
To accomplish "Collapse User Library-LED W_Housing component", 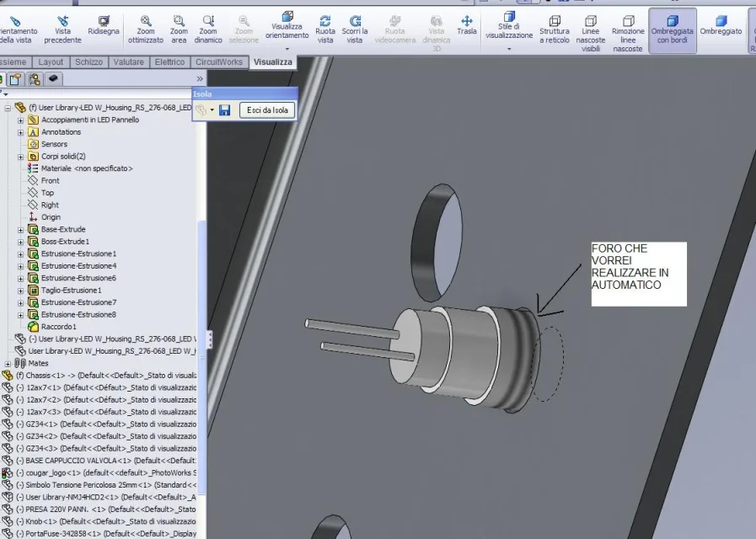I will [x=8, y=108].
